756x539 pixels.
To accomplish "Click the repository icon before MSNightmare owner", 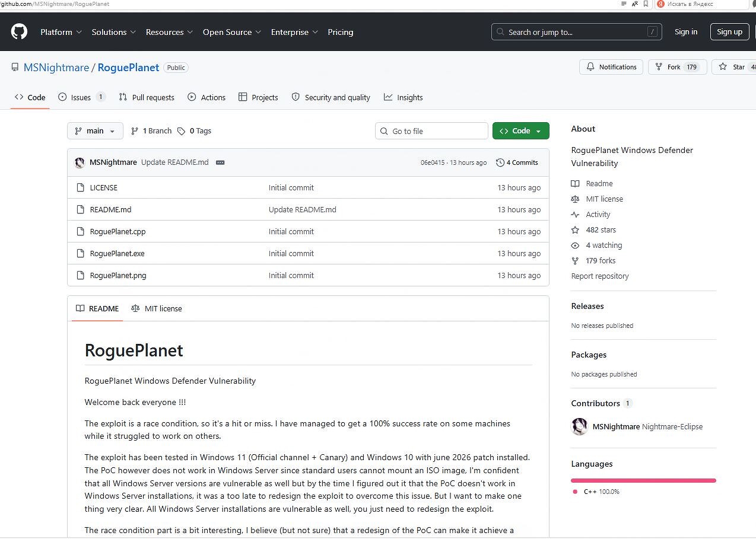I will click(x=15, y=68).
